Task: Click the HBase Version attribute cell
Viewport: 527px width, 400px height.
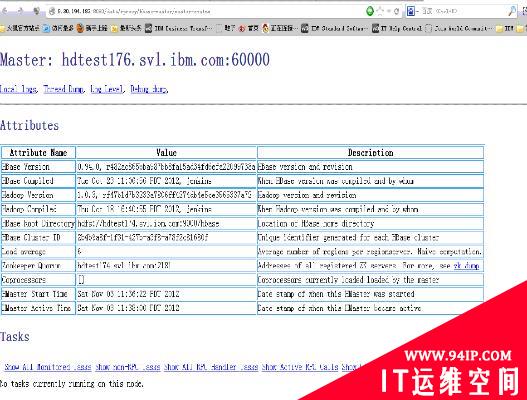Action: point(38,167)
